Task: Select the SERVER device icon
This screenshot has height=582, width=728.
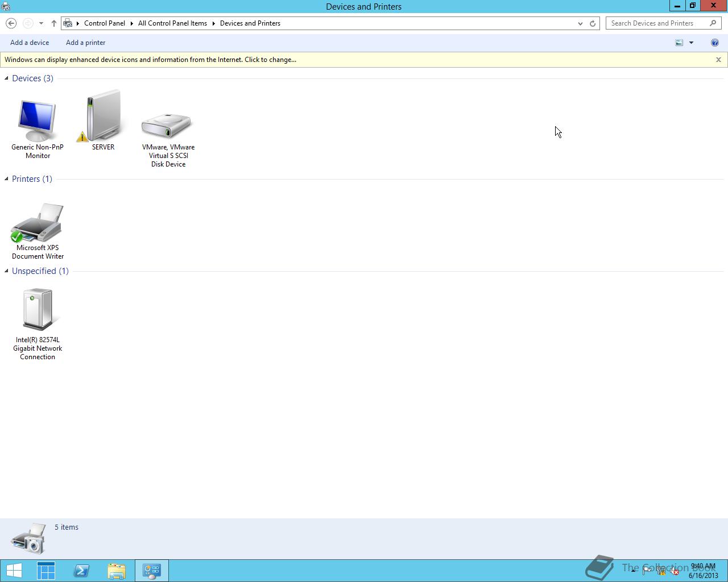Action: [x=103, y=115]
